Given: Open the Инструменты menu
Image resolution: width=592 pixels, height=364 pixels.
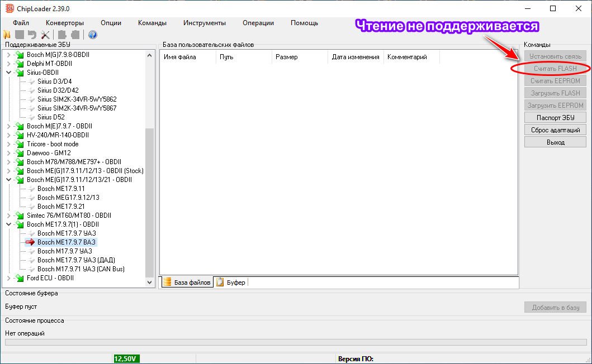Looking at the screenshot, I should [x=204, y=23].
